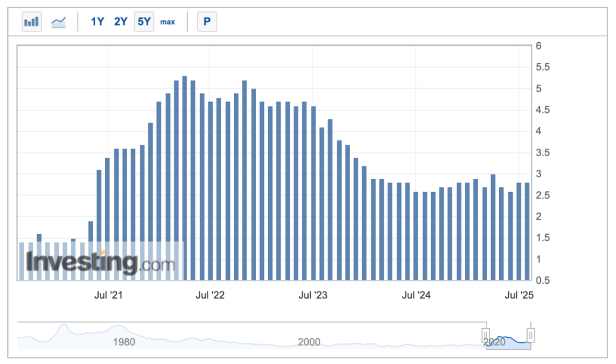This screenshot has width=616, height=364.
Task: Jump to 1980 in the navigator timeline
Action: point(124,342)
